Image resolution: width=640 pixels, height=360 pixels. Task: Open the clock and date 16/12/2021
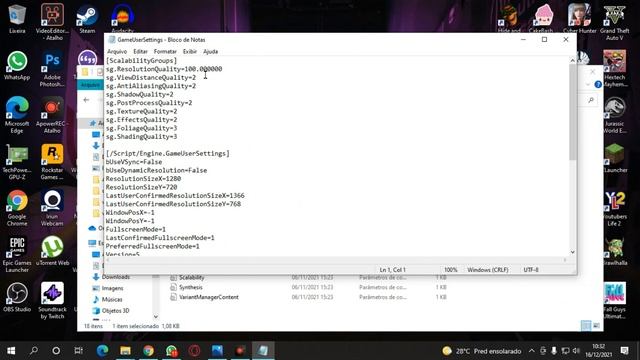pyautogui.click(x=598, y=351)
